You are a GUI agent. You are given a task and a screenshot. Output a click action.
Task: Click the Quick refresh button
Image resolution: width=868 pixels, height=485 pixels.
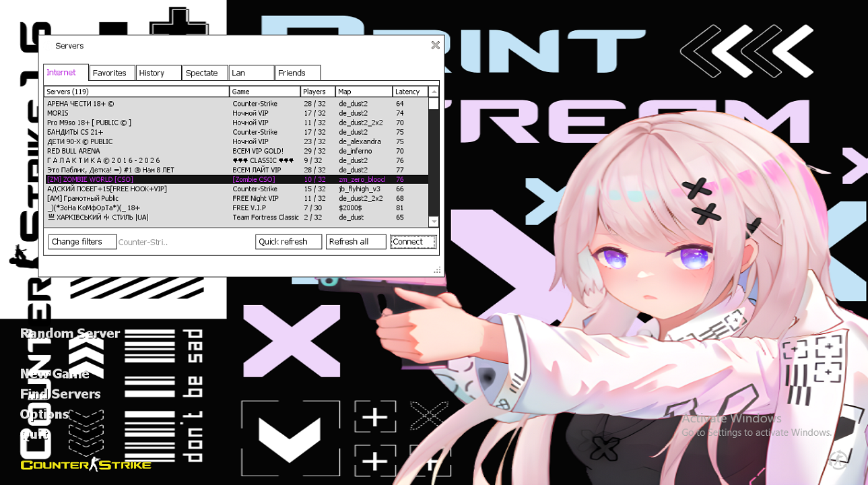pos(288,242)
